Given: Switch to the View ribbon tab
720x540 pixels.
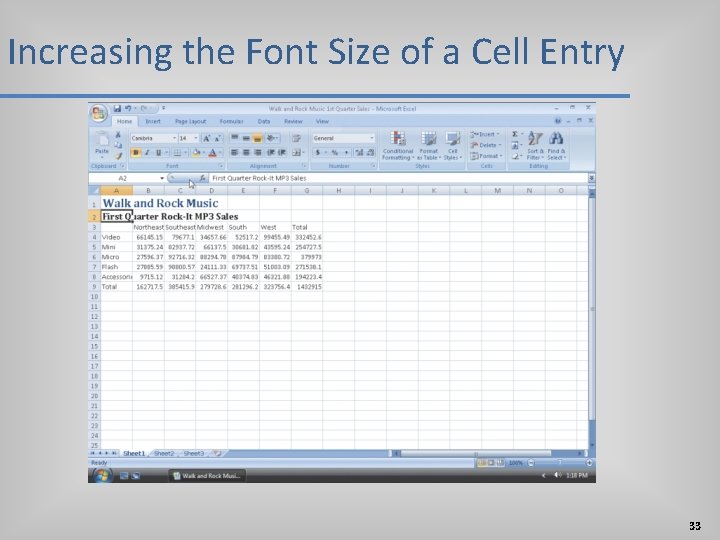Looking at the screenshot, I should (x=322, y=122).
